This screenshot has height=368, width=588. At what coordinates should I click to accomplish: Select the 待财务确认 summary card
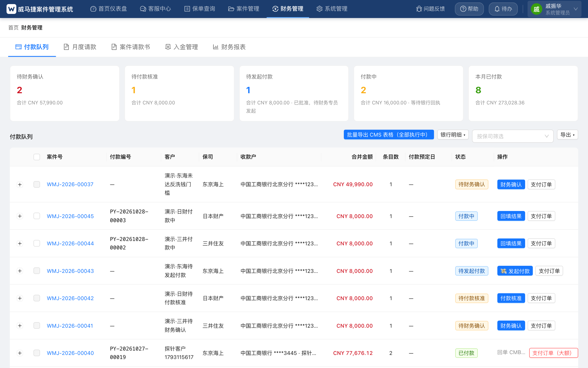pyautogui.click(x=65, y=93)
